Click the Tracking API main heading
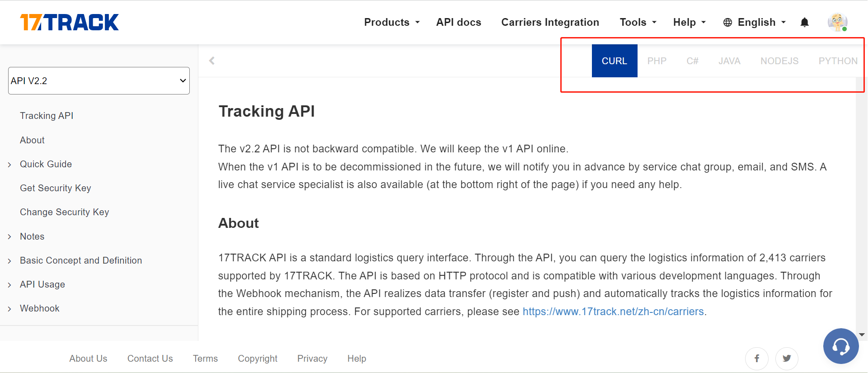 (x=267, y=111)
